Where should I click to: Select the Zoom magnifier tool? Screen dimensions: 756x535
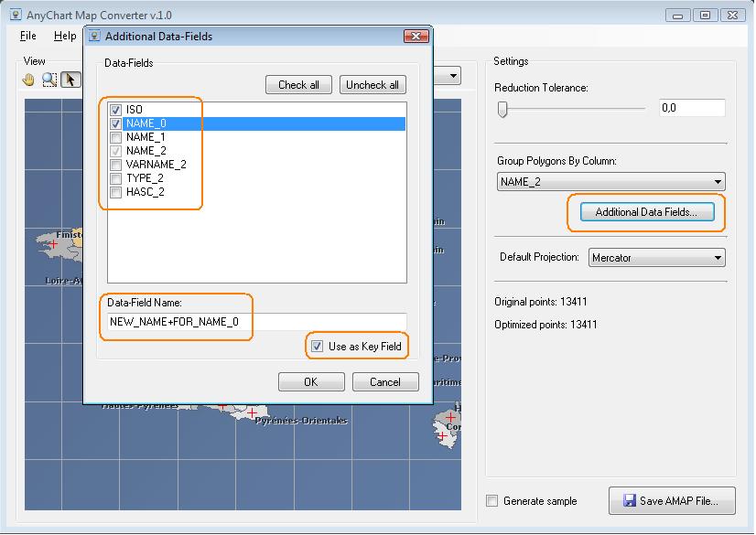49,80
